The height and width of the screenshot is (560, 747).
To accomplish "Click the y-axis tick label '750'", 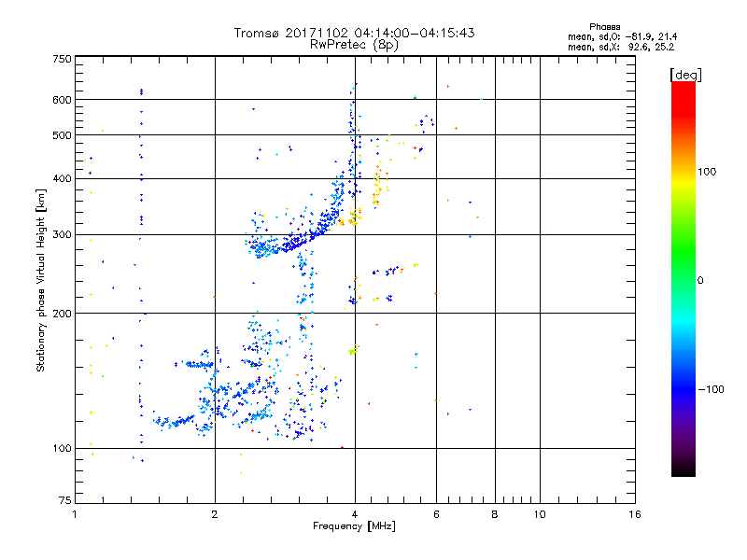I will (62, 59).
